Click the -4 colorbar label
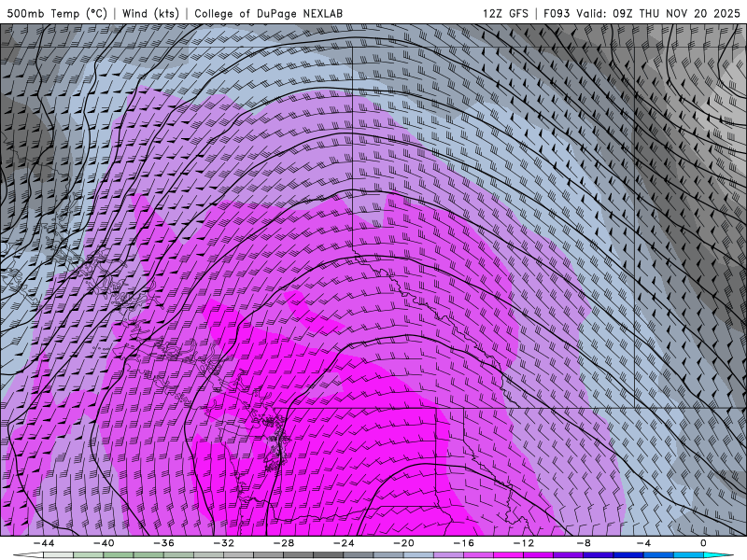This screenshot has width=747, height=560. click(644, 543)
